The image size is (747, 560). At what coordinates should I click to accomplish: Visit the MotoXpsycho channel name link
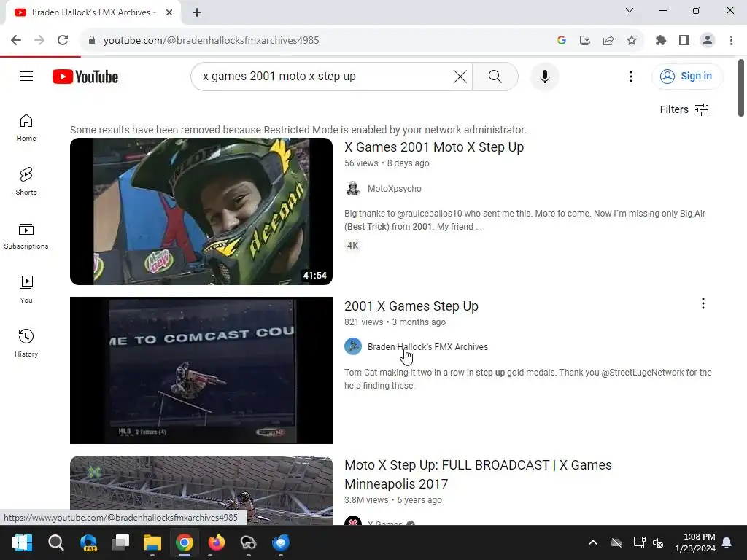395,189
